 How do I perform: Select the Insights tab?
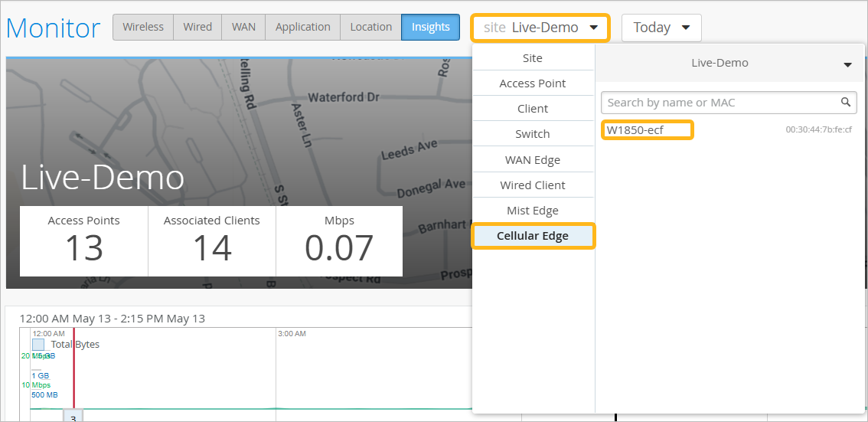tap(430, 27)
